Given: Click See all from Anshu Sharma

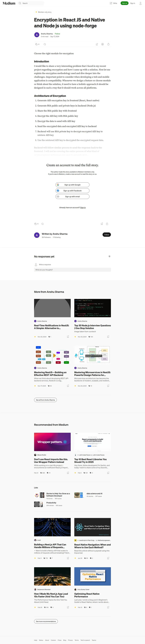Looking at the screenshot, I should [x=45, y=400].
